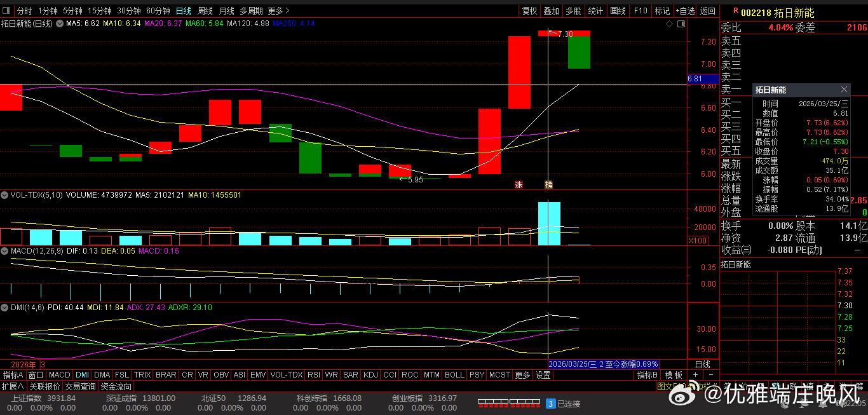The height and width of the screenshot is (415, 868).
Task: Select the BOLL indicator tab
Action: point(454,375)
